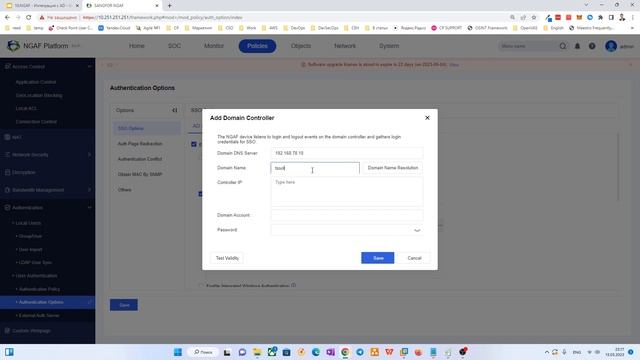The width and height of the screenshot is (640, 360).
Task: Open the Home tab in NGAF navbar
Action: point(137,46)
